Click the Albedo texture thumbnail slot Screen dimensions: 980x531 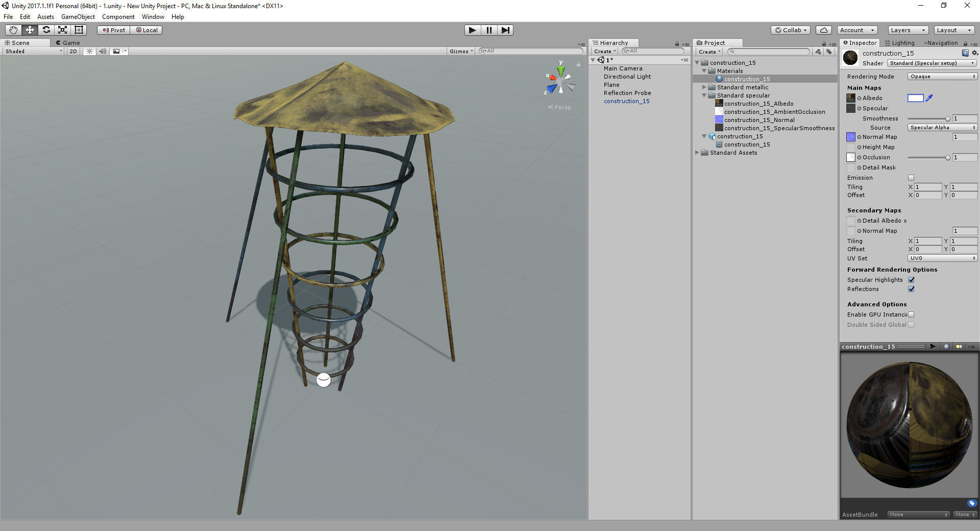(851, 98)
